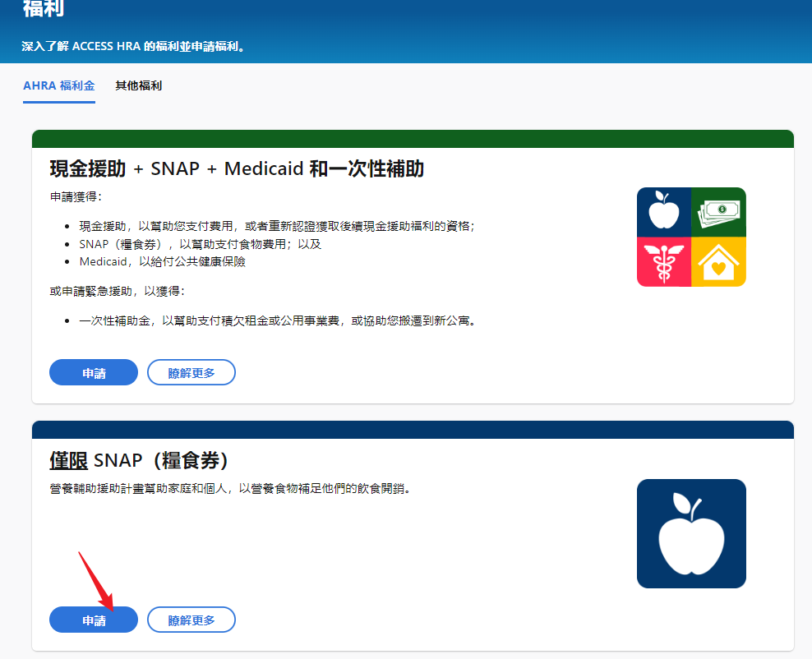The width and height of the screenshot is (812, 659).
Task: Switch to the AHRA 福利金 tab
Action: (59, 86)
